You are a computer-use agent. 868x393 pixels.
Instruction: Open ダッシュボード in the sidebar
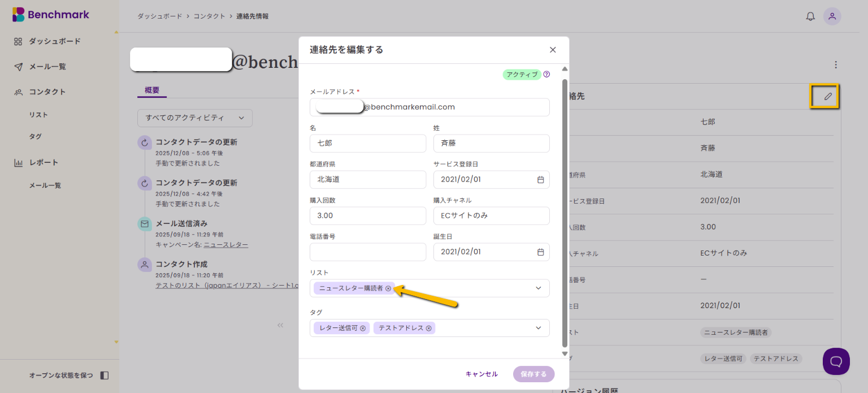[55, 41]
